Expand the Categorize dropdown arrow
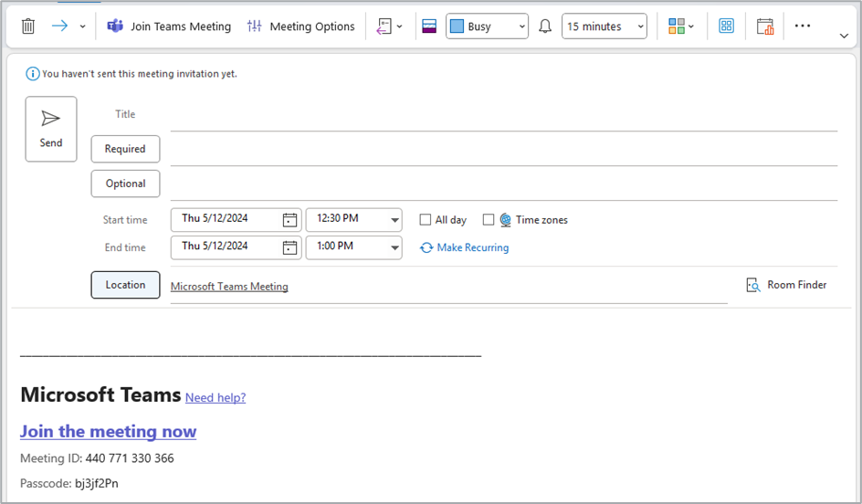The image size is (862, 504). pos(691,26)
